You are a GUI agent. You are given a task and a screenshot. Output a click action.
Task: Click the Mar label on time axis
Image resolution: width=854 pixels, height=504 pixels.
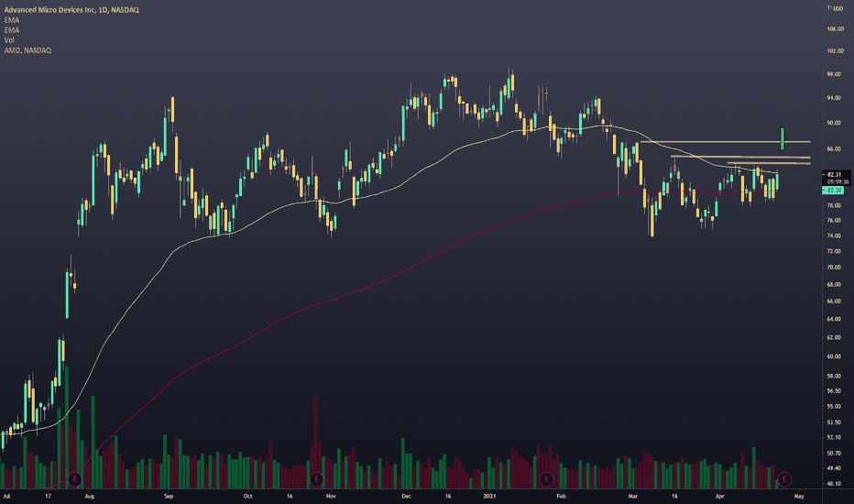(632, 497)
